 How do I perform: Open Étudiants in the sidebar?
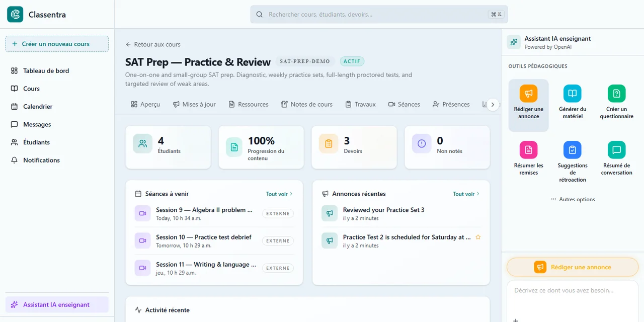pyautogui.click(x=57, y=142)
